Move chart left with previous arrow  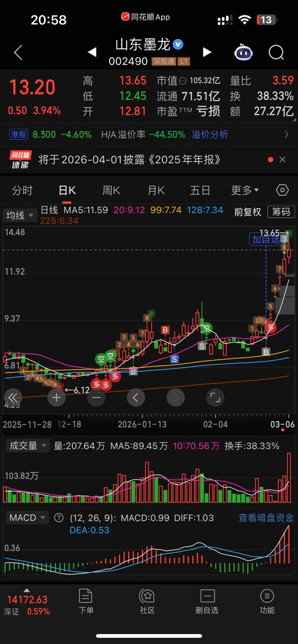click(x=135, y=398)
